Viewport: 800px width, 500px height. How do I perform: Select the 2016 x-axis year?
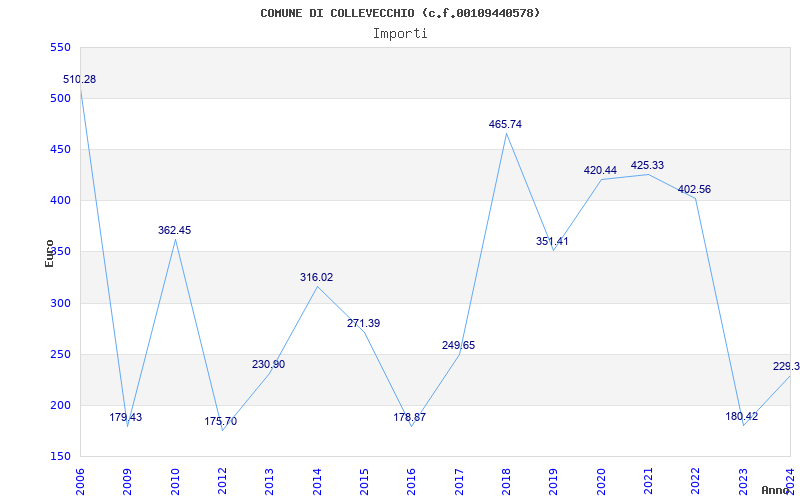(411, 481)
